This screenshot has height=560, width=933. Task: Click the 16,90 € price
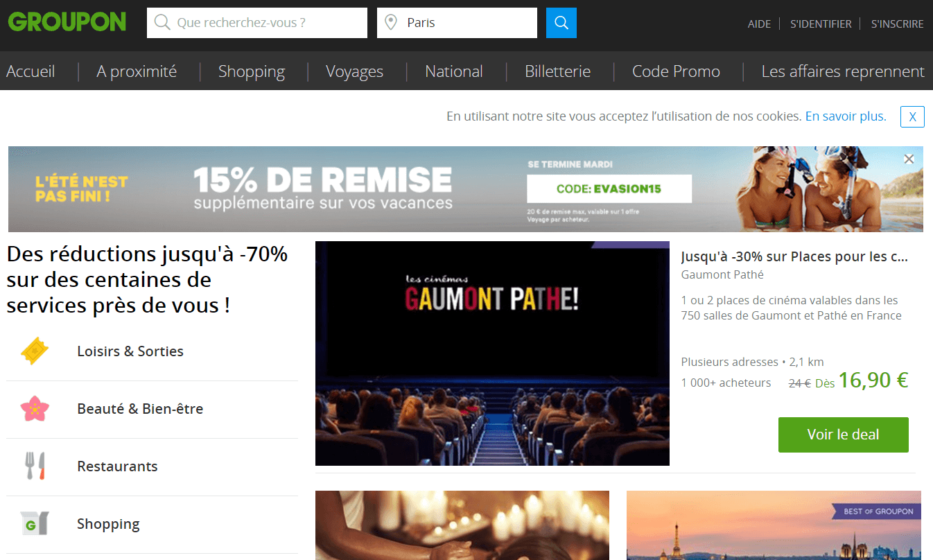(x=873, y=380)
